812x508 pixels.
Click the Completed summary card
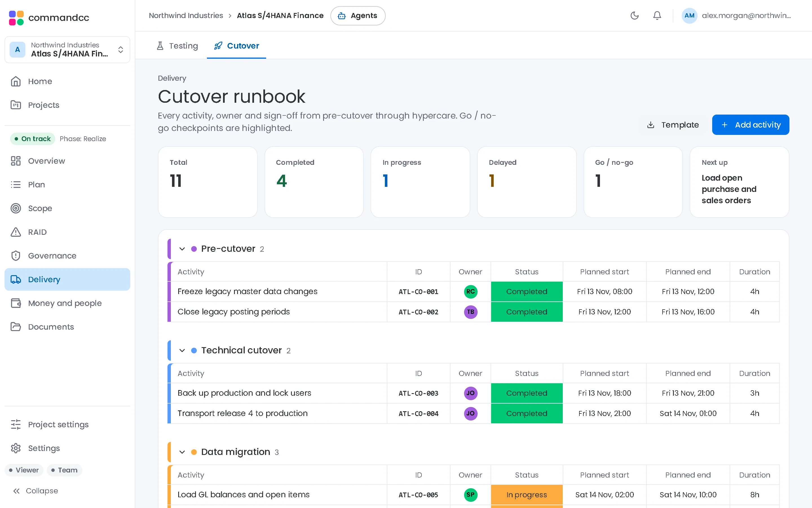tap(314, 182)
